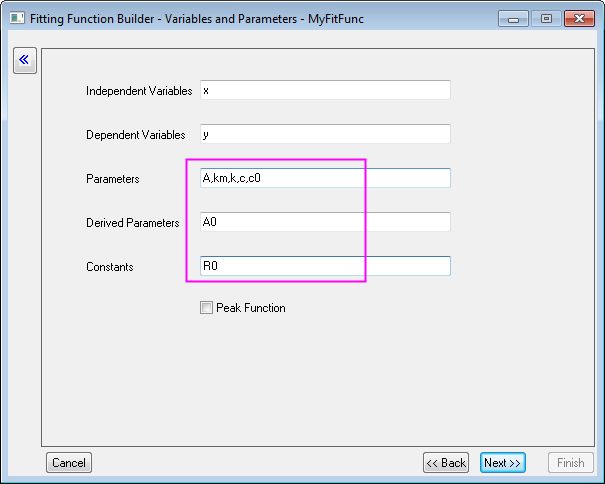The width and height of the screenshot is (605, 484).
Task: Enable the Peak Function checkbox
Action: tap(207, 308)
